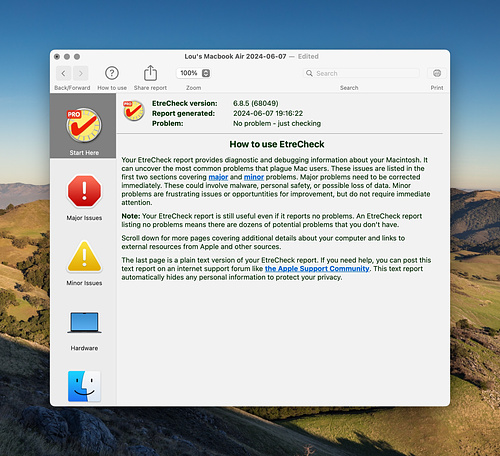Screen dimensions: 500x456
Task: Click the Edited label in title bar
Action: pyautogui.click(x=308, y=56)
